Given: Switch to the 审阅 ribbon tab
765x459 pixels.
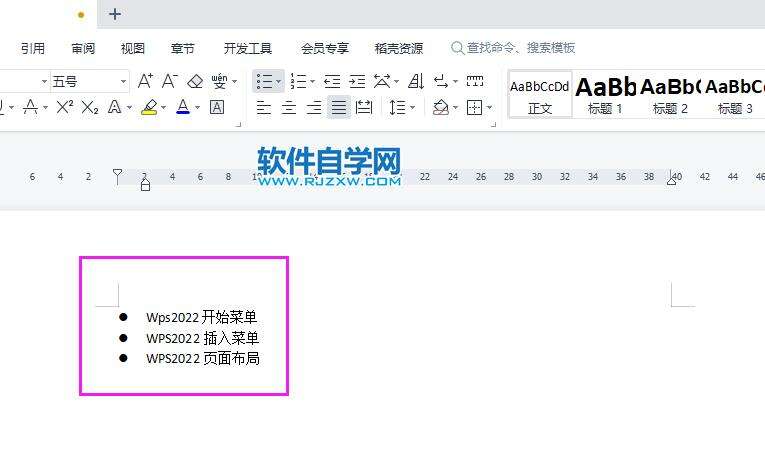Looking at the screenshot, I should coord(83,48).
